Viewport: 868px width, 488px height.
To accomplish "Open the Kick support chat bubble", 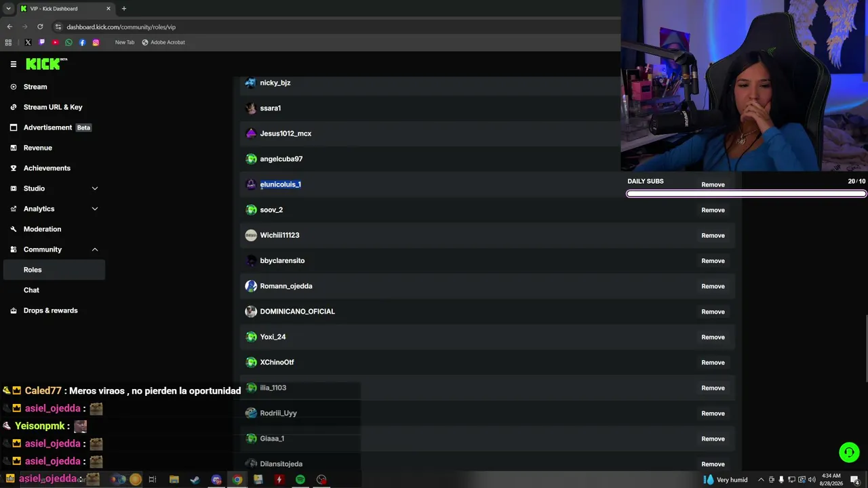I will coord(849,452).
